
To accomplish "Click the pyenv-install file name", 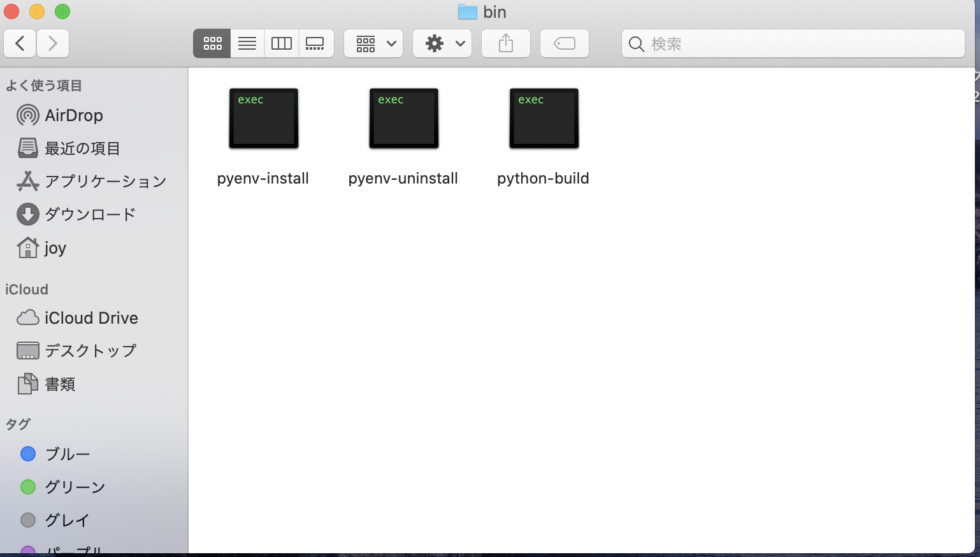I will 263,178.
